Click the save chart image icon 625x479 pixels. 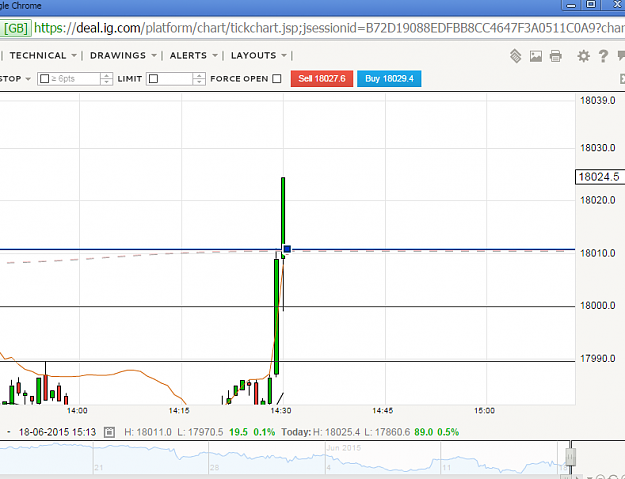(x=536, y=56)
